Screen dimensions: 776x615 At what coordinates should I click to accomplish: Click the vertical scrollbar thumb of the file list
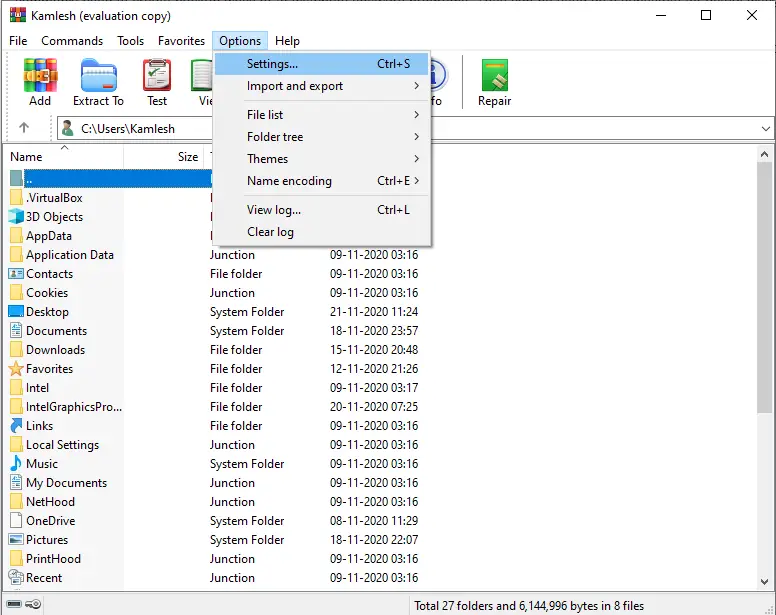point(765,287)
